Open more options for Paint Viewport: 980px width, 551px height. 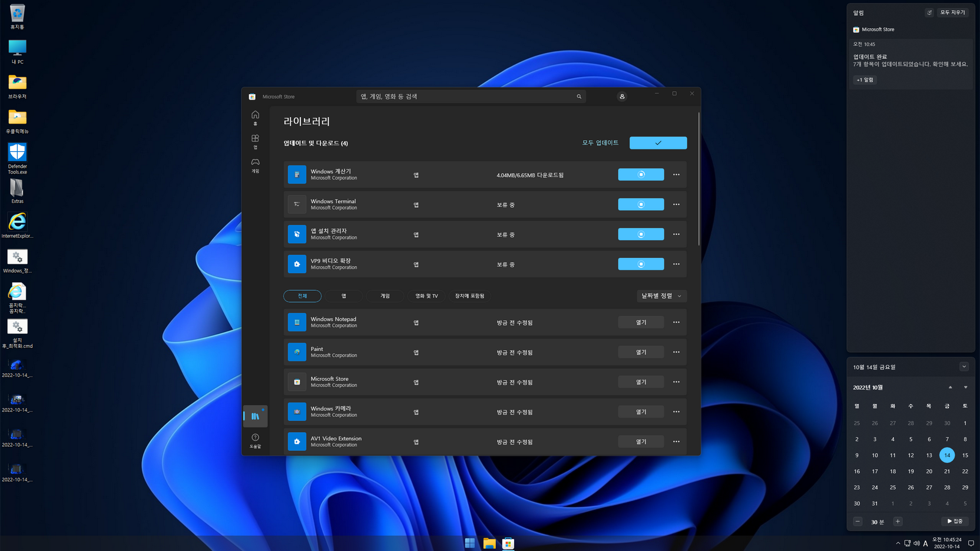(x=676, y=352)
